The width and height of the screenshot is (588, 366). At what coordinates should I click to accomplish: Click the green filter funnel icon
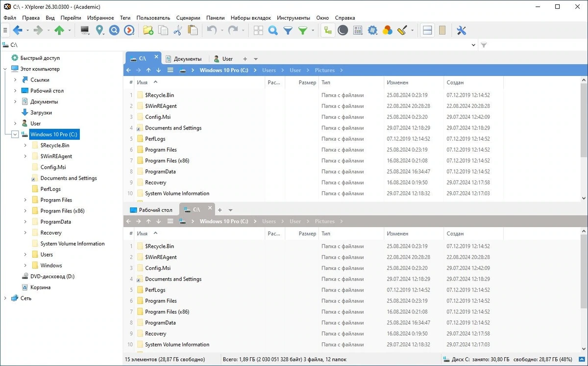pos(303,30)
